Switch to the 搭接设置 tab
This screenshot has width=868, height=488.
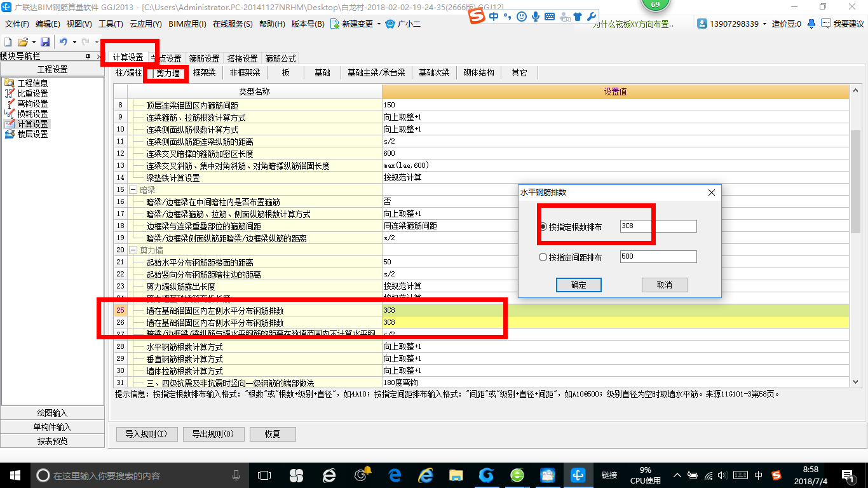[x=242, y=58]
